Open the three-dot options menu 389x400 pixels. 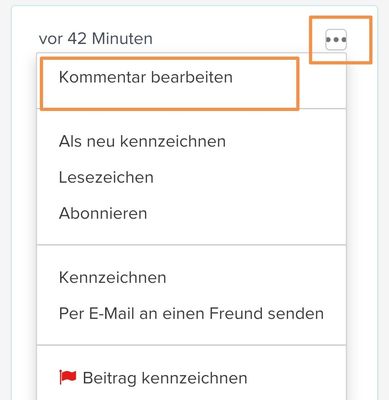click(336, 40)
